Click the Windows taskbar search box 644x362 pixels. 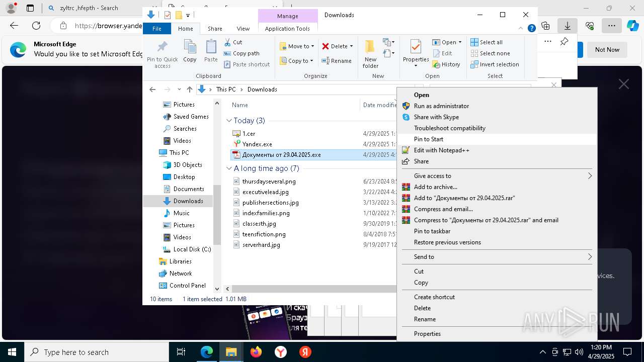tap(97, 352)
